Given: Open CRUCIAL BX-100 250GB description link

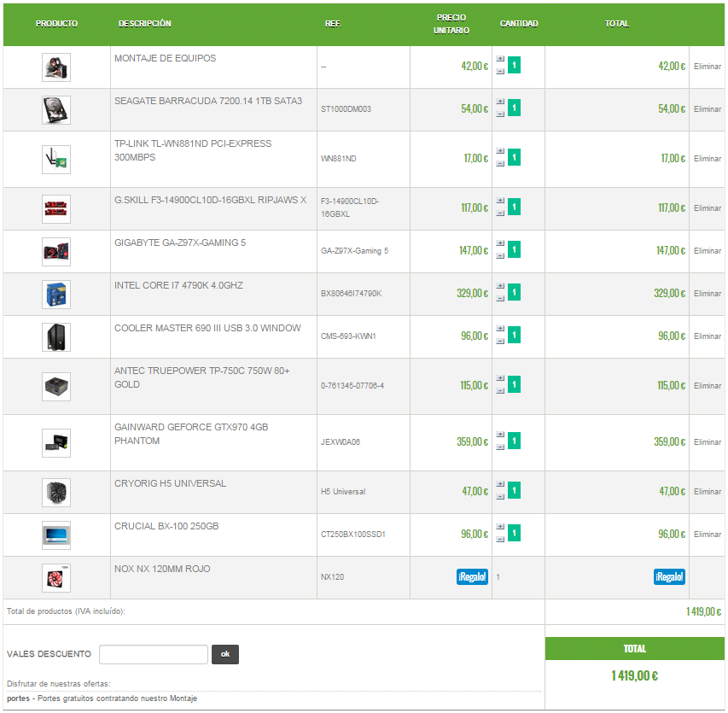Looking at the screenshot, I should coord(166,526).
